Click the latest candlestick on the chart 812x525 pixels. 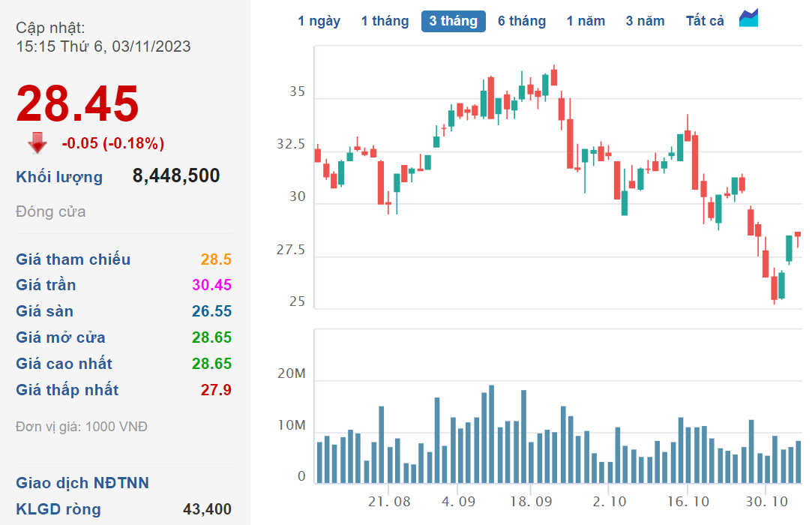point(797,235)
